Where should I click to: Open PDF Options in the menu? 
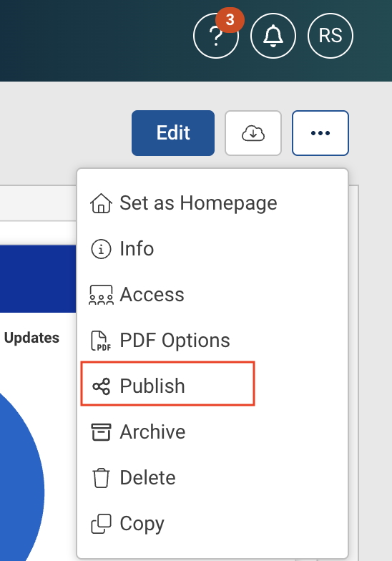click(x=212, y=341)
